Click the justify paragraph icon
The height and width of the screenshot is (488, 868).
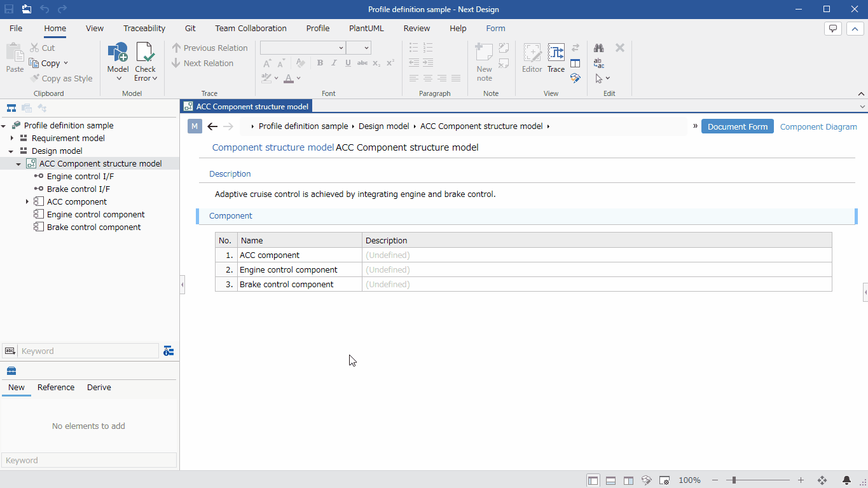[456, 78]
